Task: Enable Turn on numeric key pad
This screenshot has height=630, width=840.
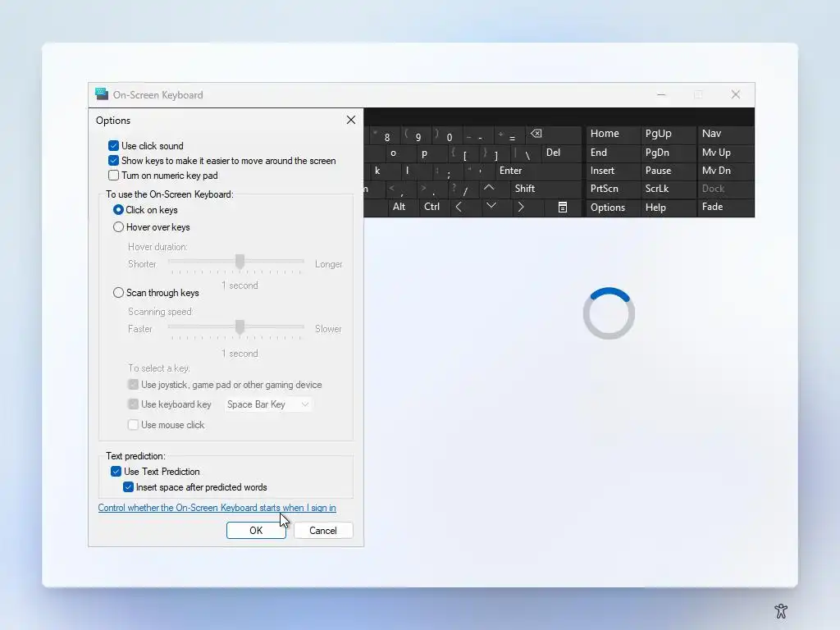Action: click(x=113, y=176)
